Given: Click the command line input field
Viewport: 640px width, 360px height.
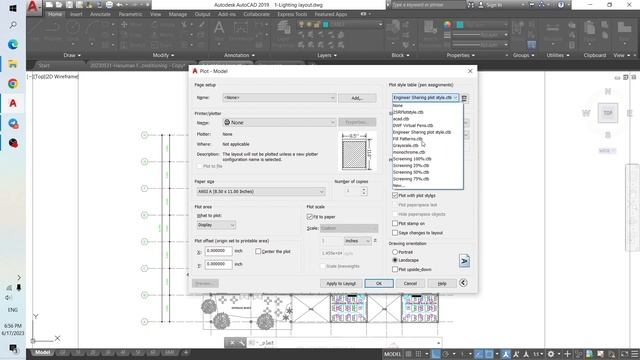Looking at the screenshot, I should 346,343.
